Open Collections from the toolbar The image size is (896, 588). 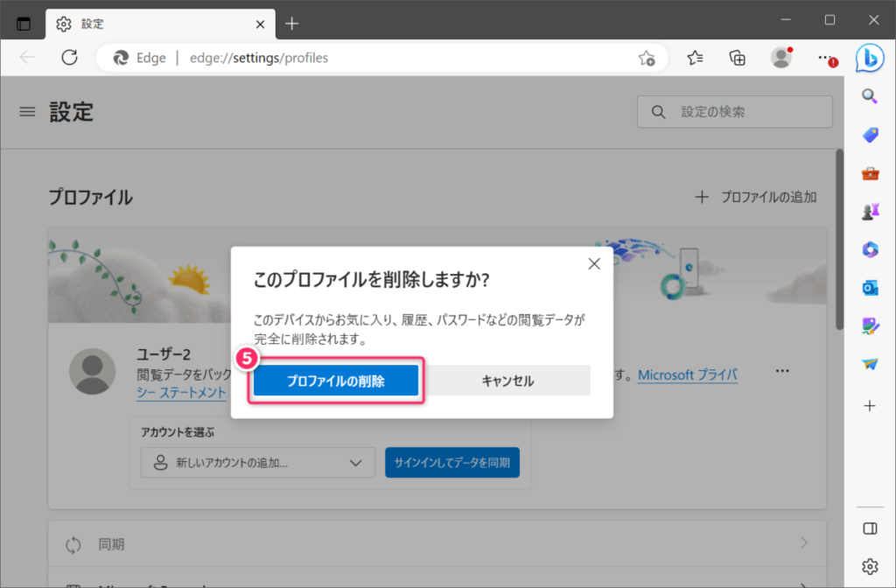coord(737,58)
